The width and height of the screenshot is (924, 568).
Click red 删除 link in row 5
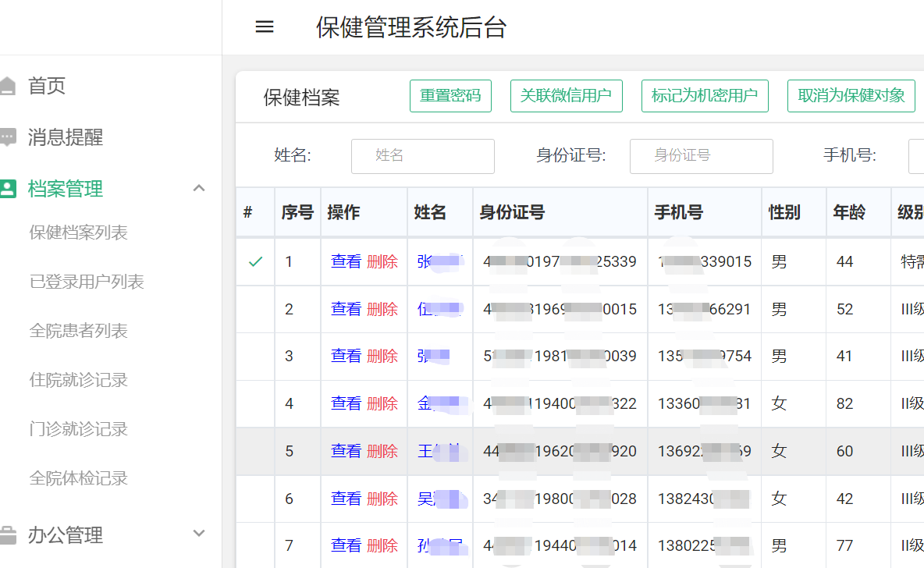[382, 451]
